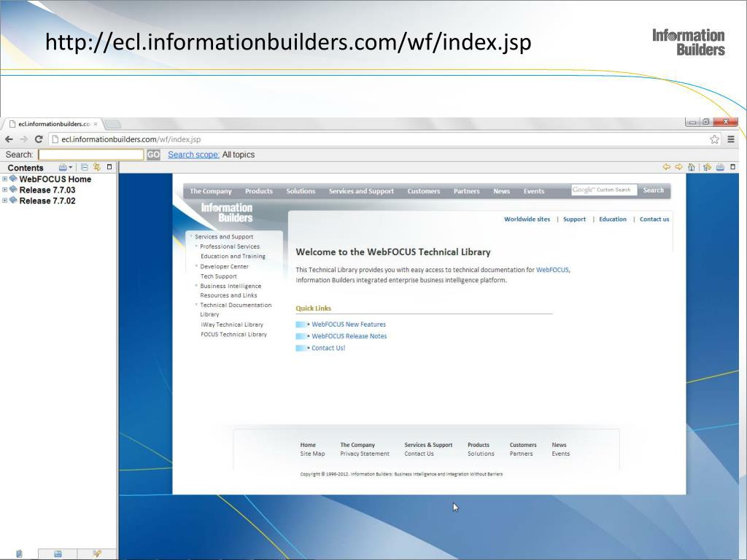
Task: Expand the Release 7.7.03 tree node
Action: tap(5, 190)
